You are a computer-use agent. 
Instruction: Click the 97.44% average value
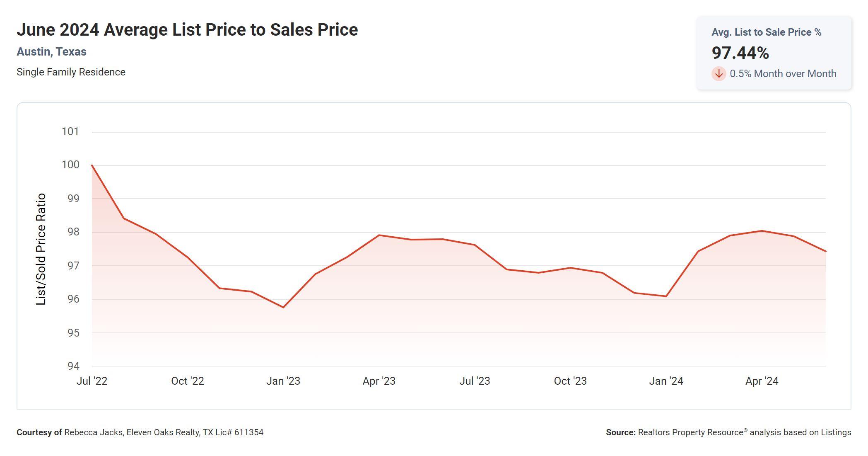point(740,53)
